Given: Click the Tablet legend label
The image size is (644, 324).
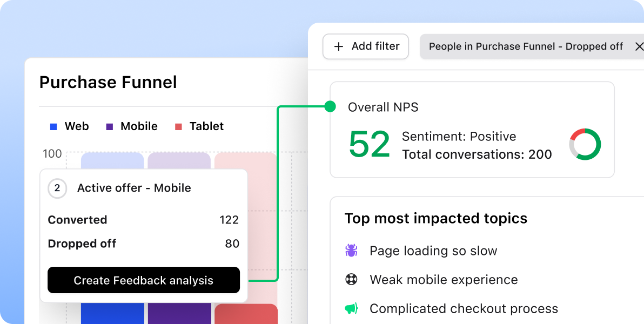Looking at the screenshot, I should pos(206,126).
